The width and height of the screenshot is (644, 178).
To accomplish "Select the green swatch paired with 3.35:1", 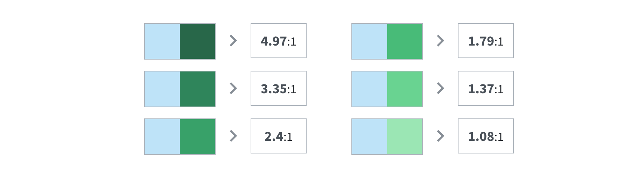I will [x=197, y=89].
